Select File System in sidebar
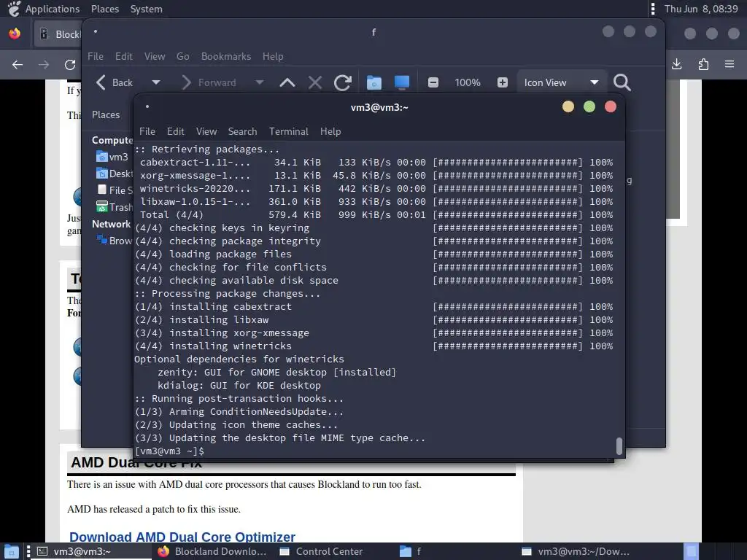747x560 pixels. point(115,190)
